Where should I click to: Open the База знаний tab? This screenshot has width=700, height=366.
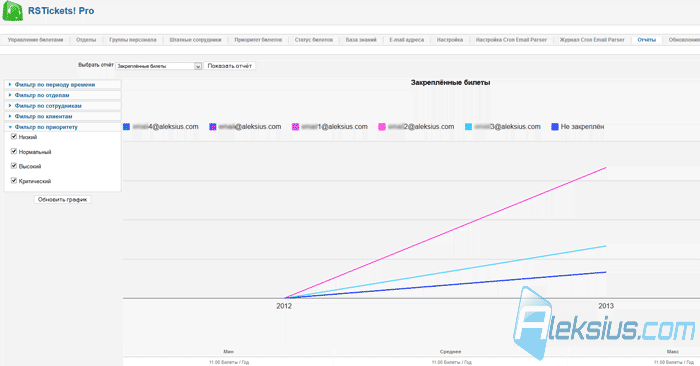coord(361,40)
